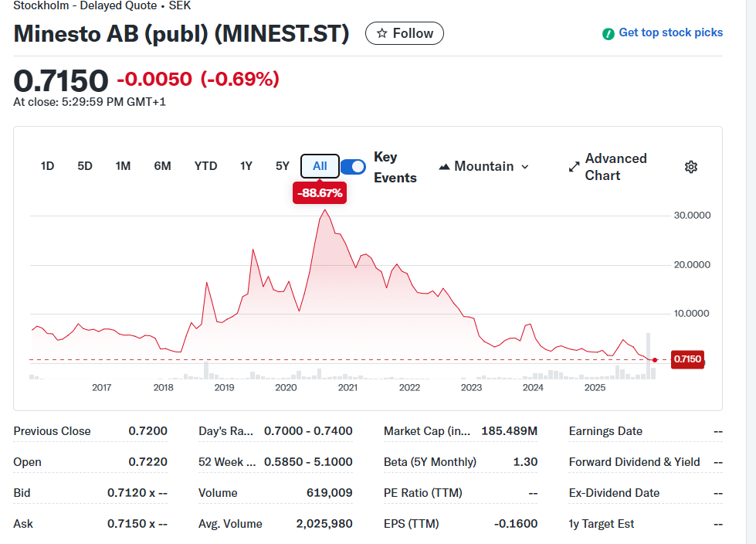
Task: Open chart settings gear icon
Action: pos(691,167)
